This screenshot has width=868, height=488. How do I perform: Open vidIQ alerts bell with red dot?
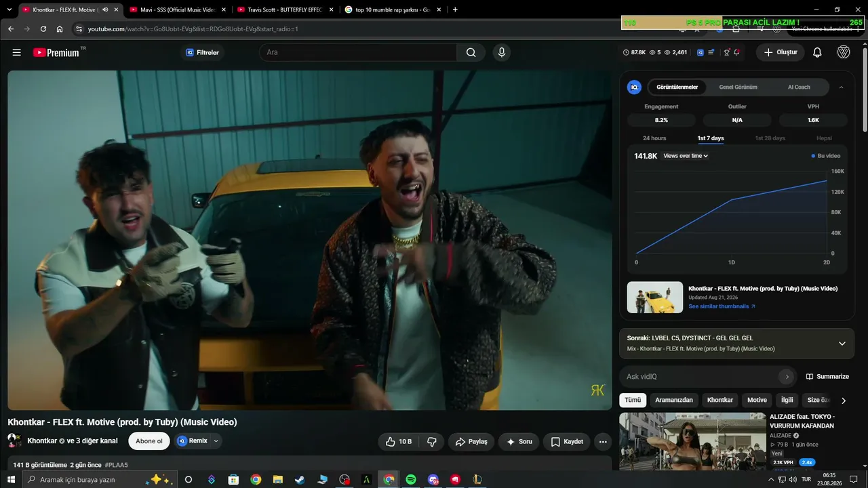(736, 52)
